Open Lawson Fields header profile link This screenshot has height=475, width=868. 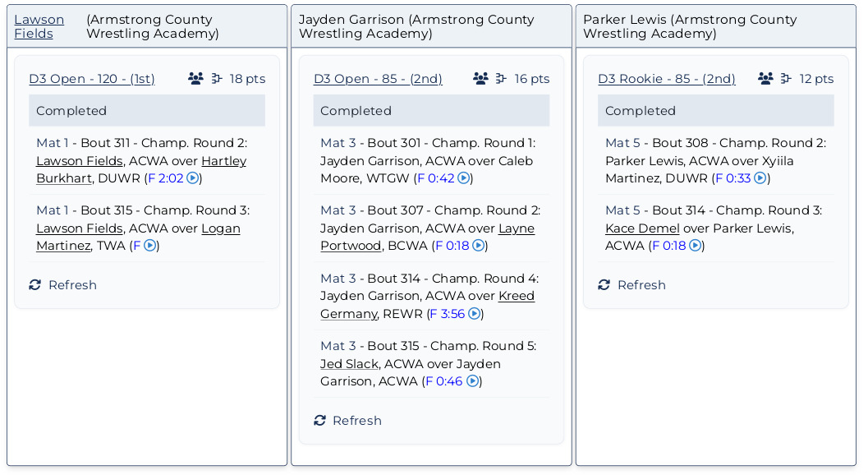(x=39, y=26)
